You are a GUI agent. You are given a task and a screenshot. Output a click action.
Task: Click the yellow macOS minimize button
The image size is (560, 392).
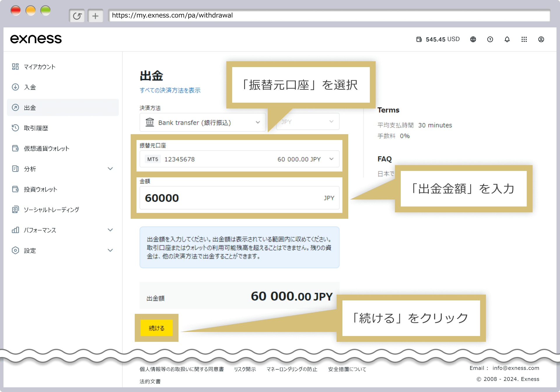(30, 10)
